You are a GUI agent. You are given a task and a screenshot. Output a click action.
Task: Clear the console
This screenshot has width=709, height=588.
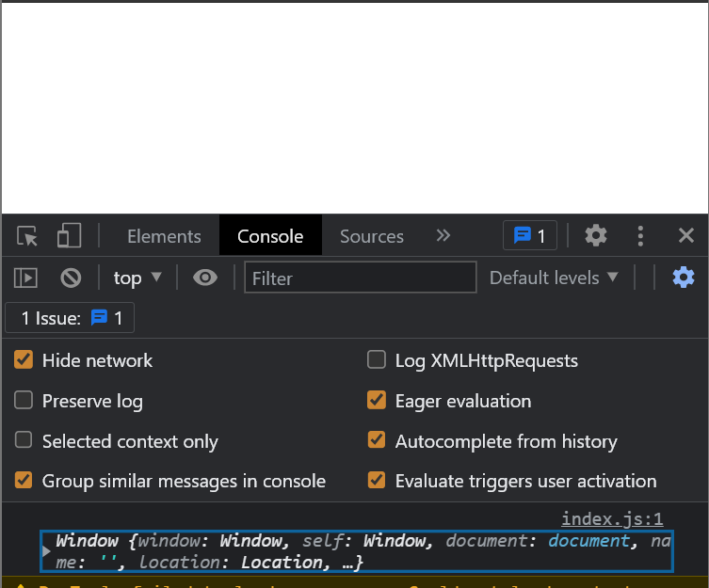tap(71, 278)
